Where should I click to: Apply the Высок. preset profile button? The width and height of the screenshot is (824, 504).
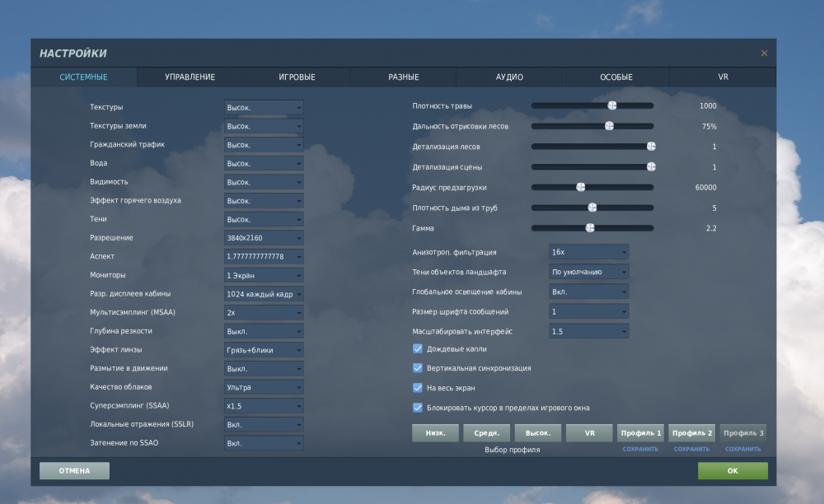[537, 433]
